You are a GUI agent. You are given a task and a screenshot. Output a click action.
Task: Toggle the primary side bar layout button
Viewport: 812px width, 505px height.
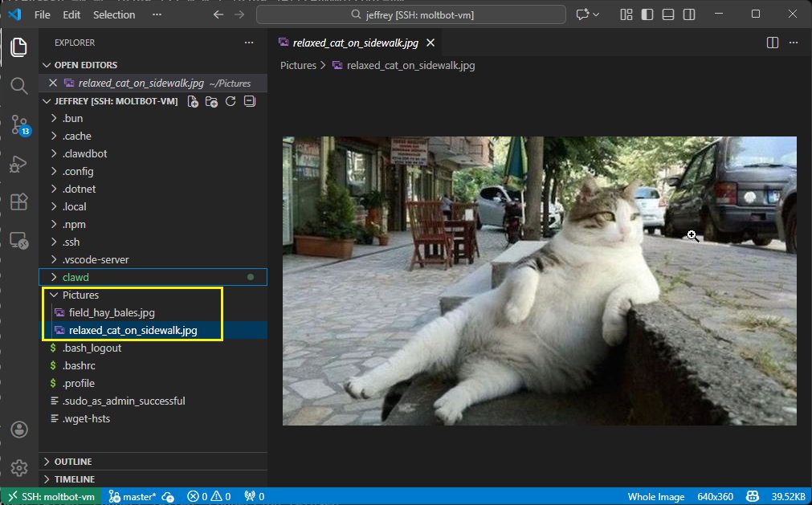(647, 14)
